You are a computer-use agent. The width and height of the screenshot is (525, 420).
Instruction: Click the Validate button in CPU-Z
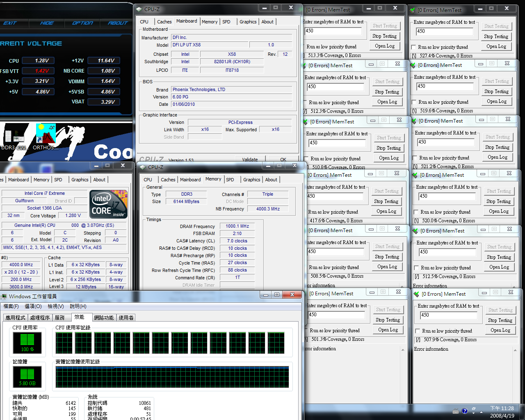click(x=250, y=160)
